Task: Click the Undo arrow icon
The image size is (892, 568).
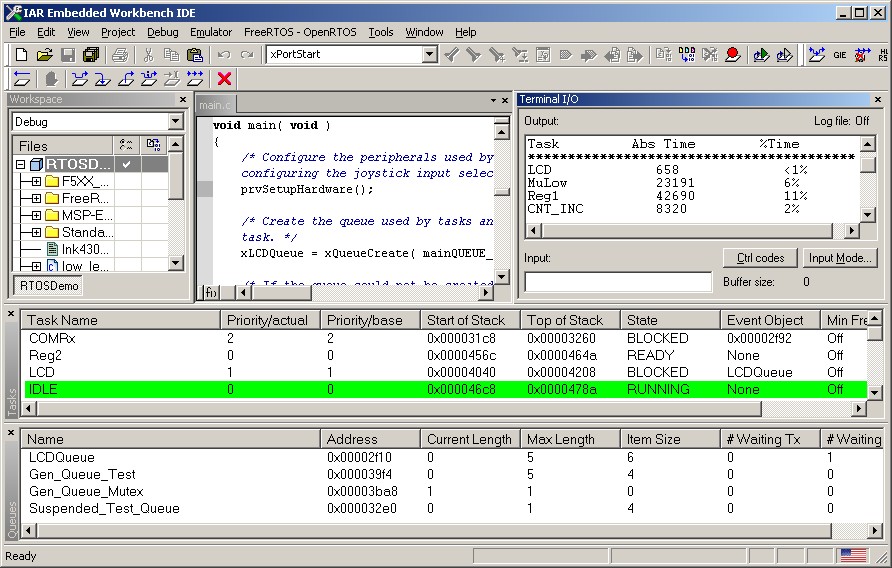Action: point(224,55)
